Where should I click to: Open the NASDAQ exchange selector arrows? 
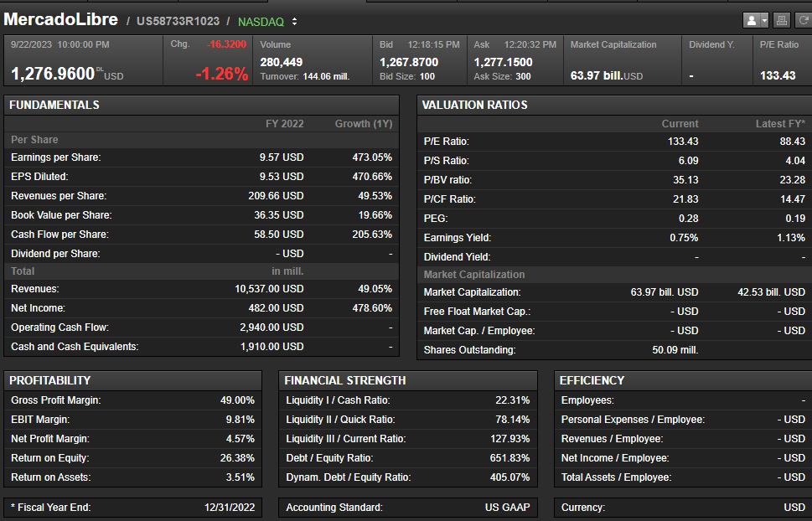[294, 21]
